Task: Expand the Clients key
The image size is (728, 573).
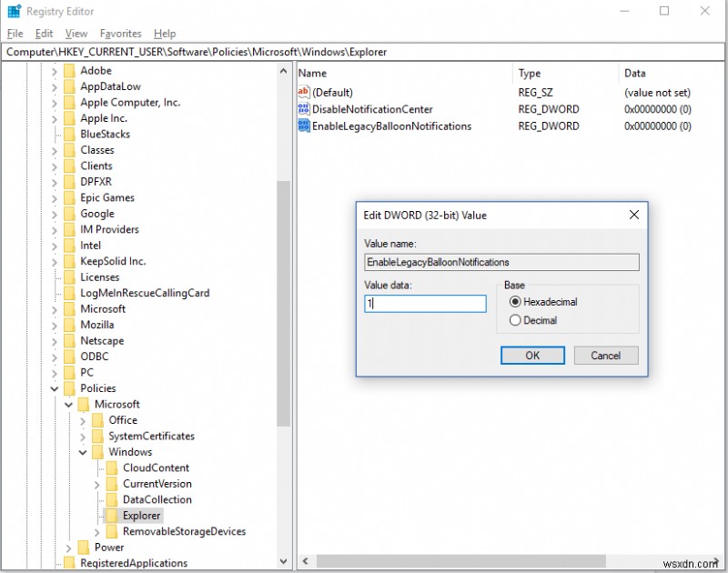Action: tap(55, 166)
